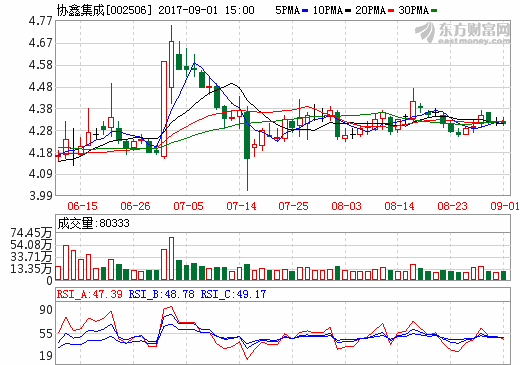Click the 55 RSI axis label

point(46,334)
